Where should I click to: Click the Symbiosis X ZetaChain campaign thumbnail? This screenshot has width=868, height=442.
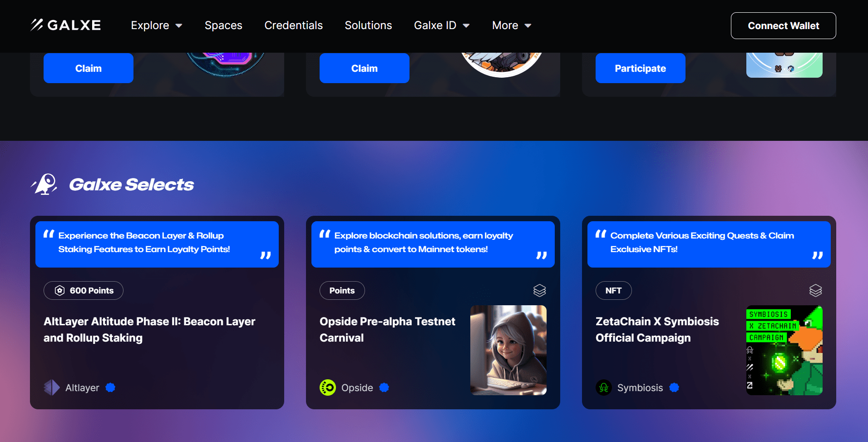click(784, 350)
